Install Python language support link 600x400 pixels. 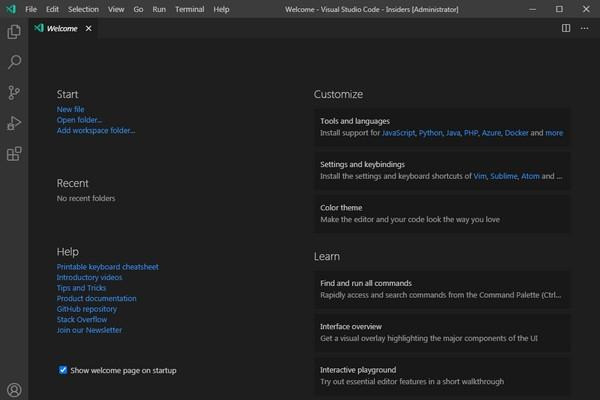(x=430, y=133)
